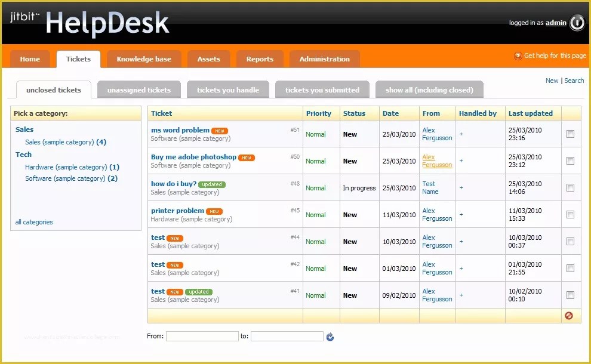Check the ms word problem ticket checkbox
Image resolution: width=591 pixels, height=364 pixels.
coord(570,134)
